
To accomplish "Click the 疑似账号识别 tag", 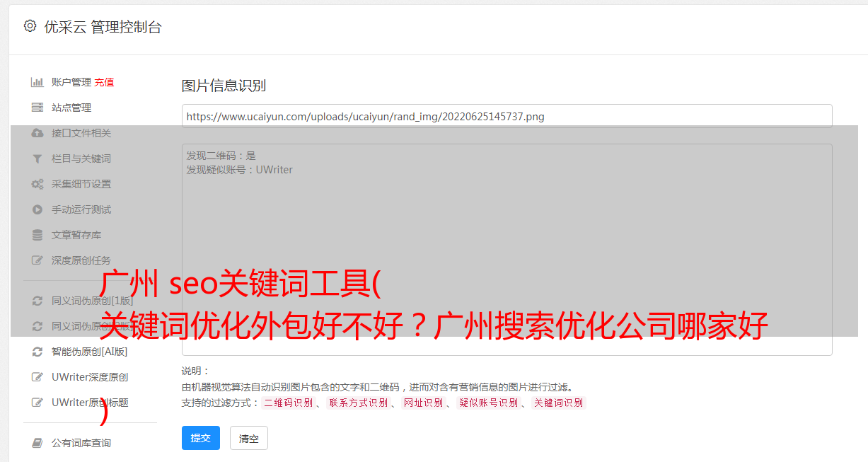I will tap(488, 403).
